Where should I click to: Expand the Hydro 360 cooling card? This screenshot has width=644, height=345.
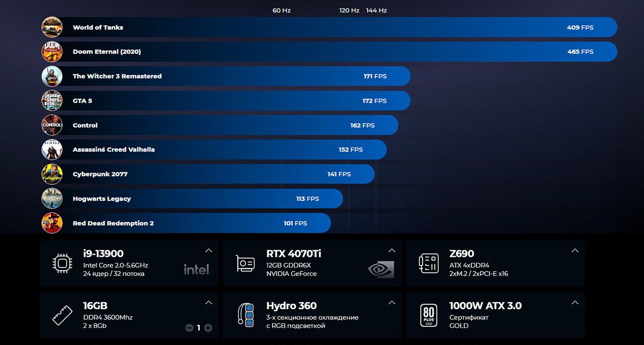391,303
